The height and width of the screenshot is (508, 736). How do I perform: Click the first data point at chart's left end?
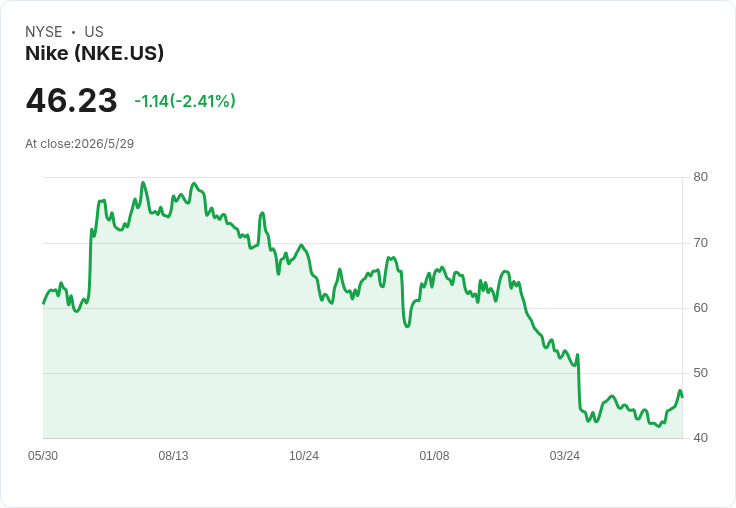[x=44, y=303]
